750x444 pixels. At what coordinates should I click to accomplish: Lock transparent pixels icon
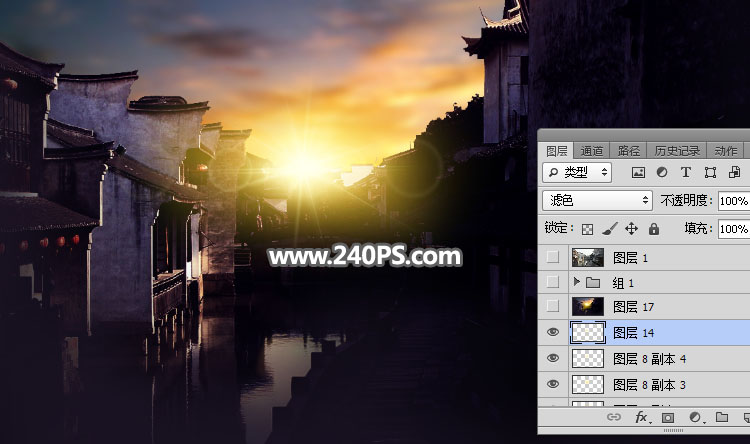click(587, 229)
